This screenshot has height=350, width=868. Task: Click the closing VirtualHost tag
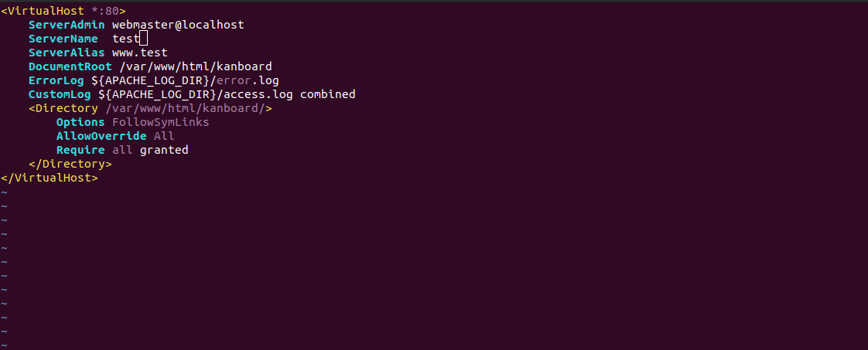[50, 178]
